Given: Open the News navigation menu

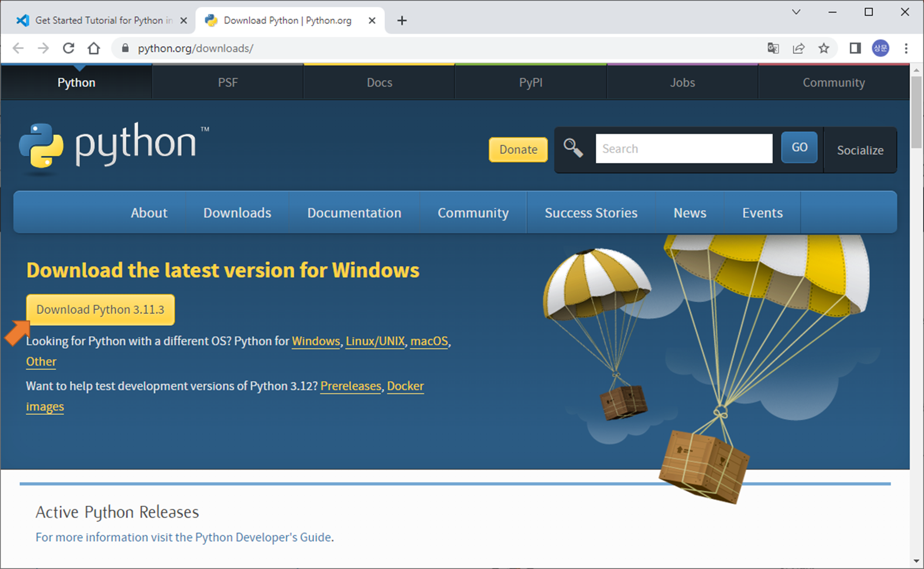Looking at the screenshot, I should pos(690,213).
